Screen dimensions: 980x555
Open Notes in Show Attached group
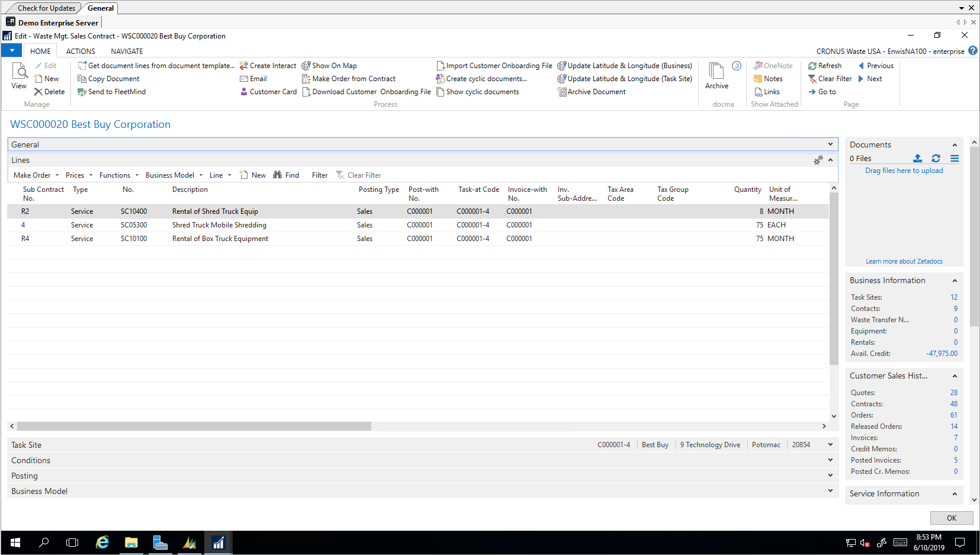point(768,79)
